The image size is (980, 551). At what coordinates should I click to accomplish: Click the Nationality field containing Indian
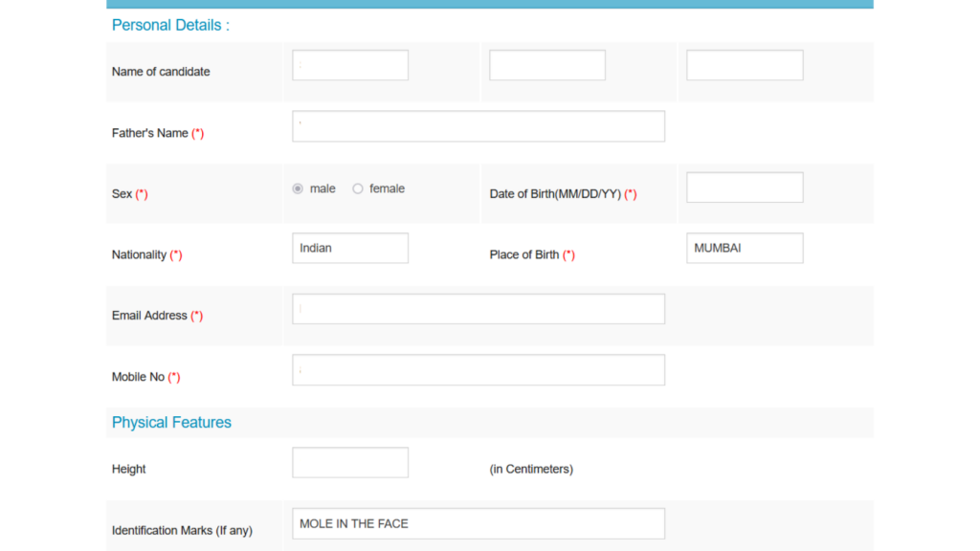click(x=350, y=249)
